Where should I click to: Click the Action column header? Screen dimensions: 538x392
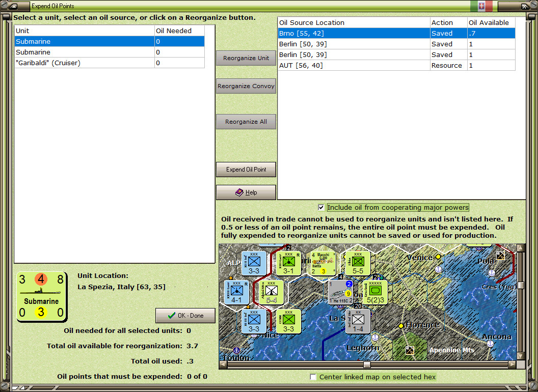point(449,22)
